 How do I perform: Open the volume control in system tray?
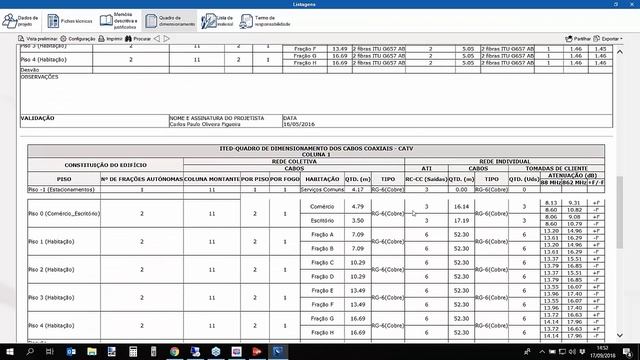coord(572,351)
